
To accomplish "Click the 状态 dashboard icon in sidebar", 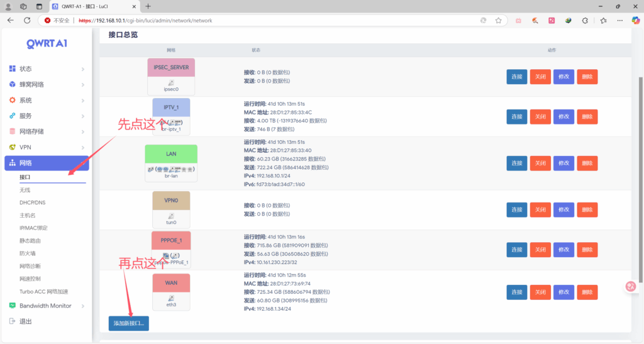I will pos(13,69).
